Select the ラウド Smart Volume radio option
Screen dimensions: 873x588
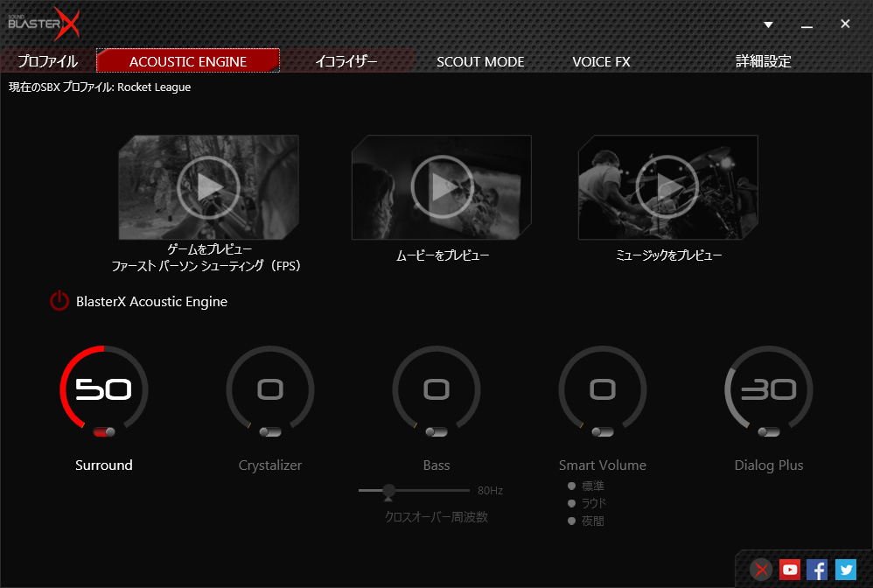(x=571, y=504)
